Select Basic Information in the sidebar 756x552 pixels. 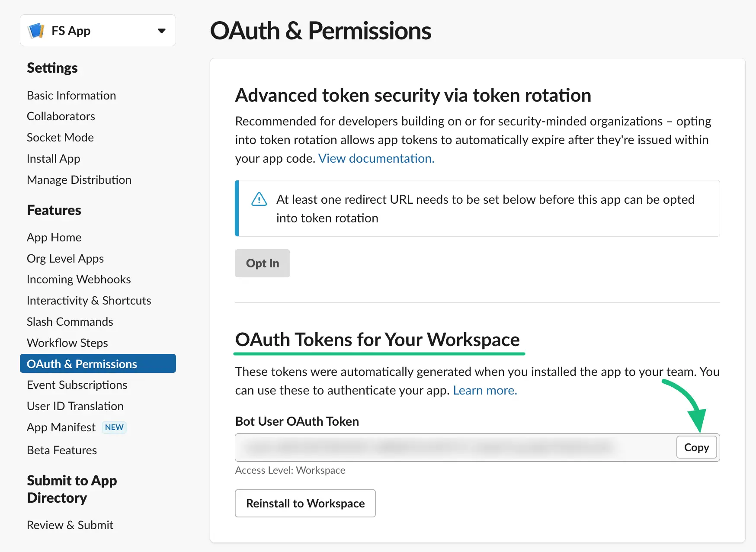71,95
